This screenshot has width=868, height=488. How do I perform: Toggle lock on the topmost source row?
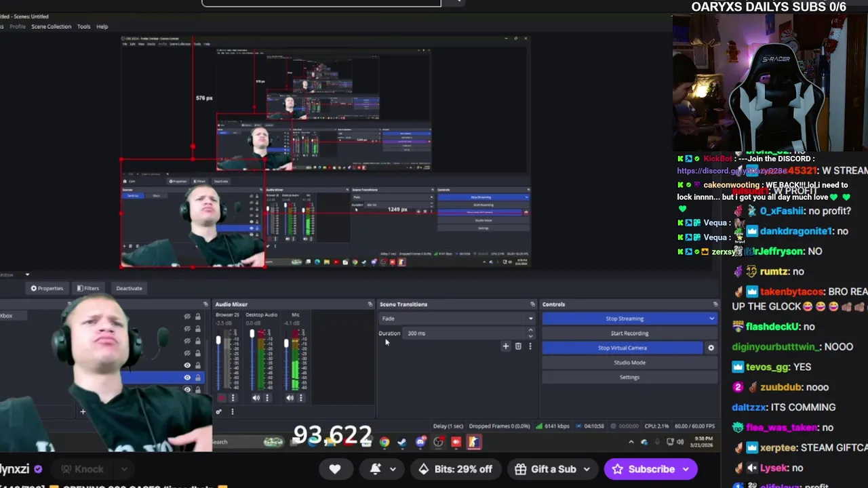click(x=198, y=317)
